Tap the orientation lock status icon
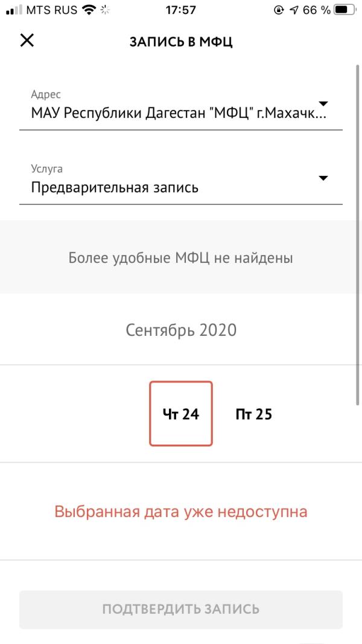 [279, 10]
